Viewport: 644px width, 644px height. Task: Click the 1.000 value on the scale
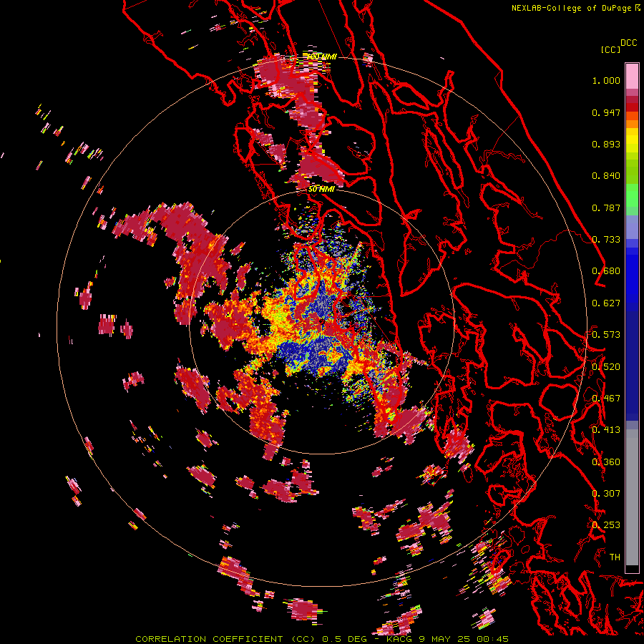click(606, 80)
